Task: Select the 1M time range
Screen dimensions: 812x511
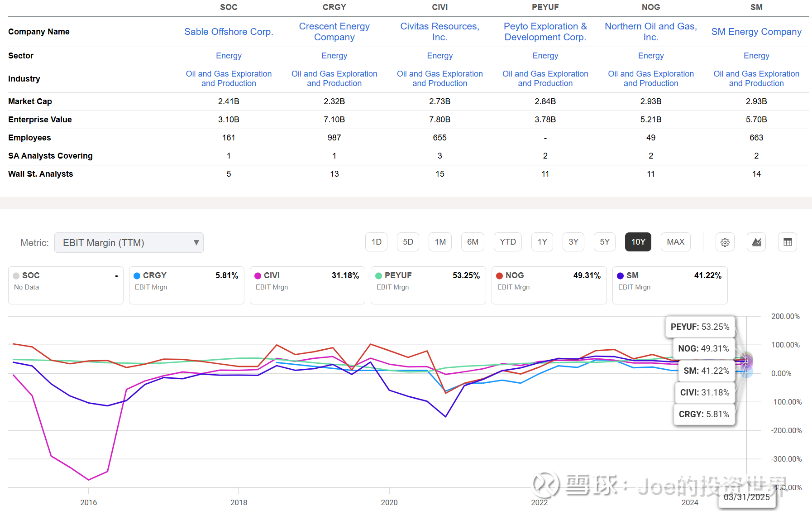Action: 440,242
